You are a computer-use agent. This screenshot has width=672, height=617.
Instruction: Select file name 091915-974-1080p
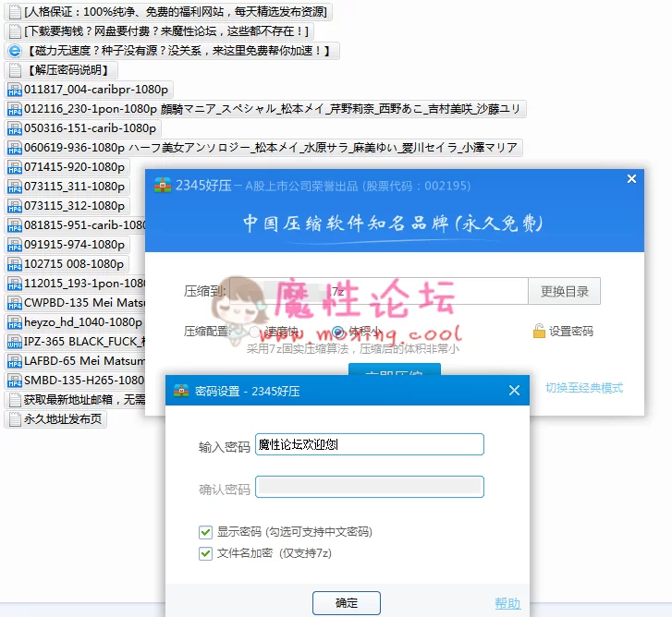pyautogui.click(x=74, y=245)
